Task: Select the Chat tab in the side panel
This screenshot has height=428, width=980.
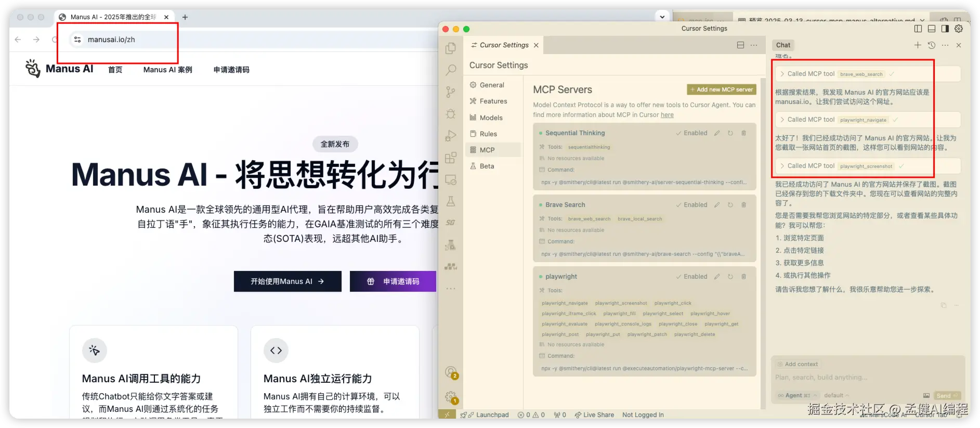Action: click(x=783, y=45)
